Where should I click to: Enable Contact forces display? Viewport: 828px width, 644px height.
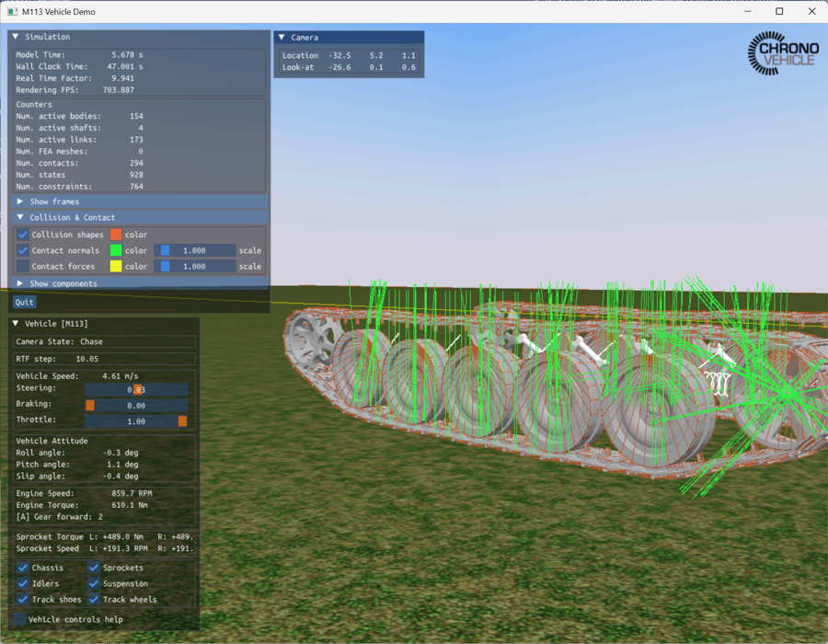(23, 266)
